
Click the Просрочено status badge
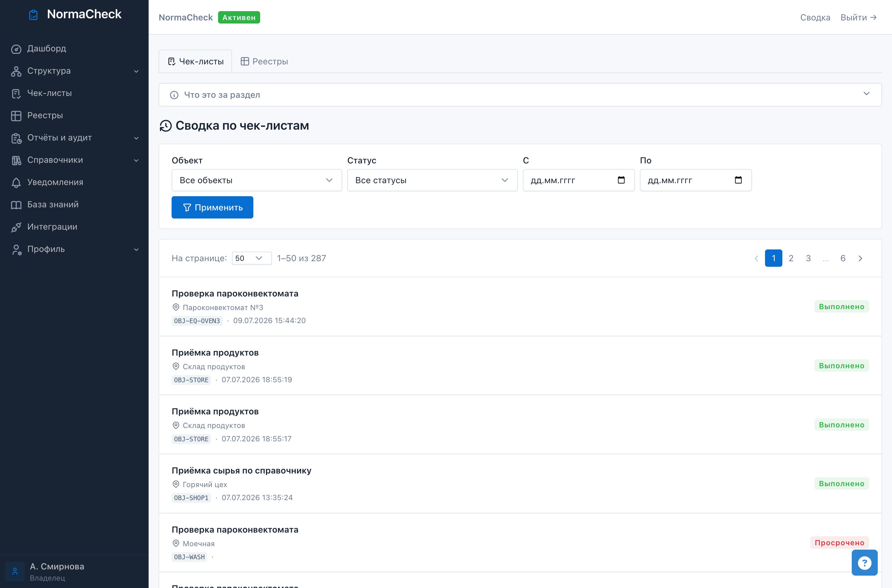[x=839, y=543]
